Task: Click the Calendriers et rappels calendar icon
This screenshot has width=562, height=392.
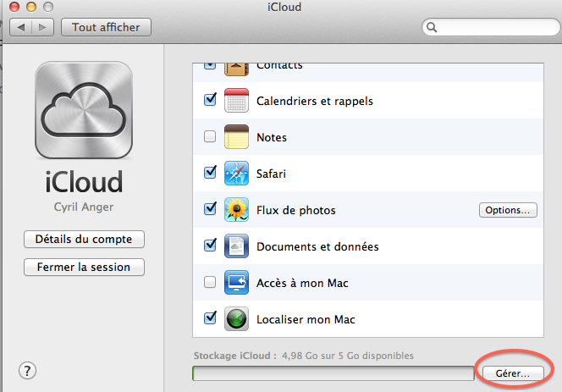Action: [x=236, y=101]
